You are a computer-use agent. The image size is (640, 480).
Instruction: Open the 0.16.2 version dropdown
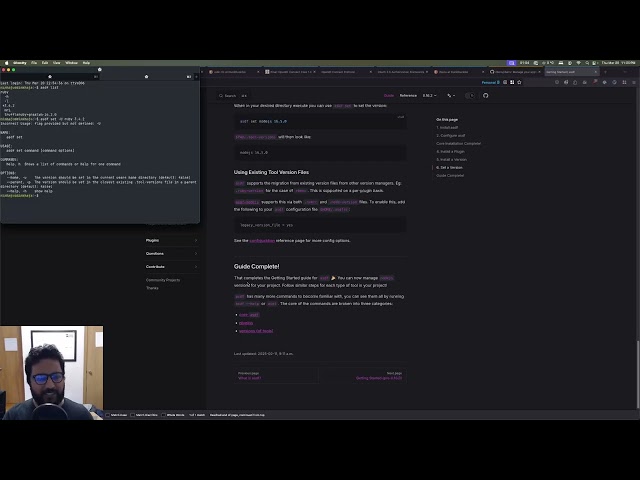429,96
